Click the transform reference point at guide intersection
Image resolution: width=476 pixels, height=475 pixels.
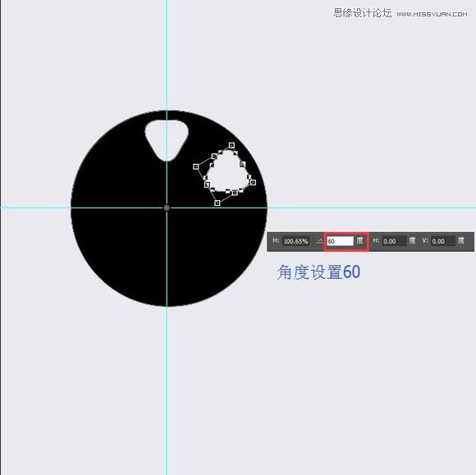[167, 208]
